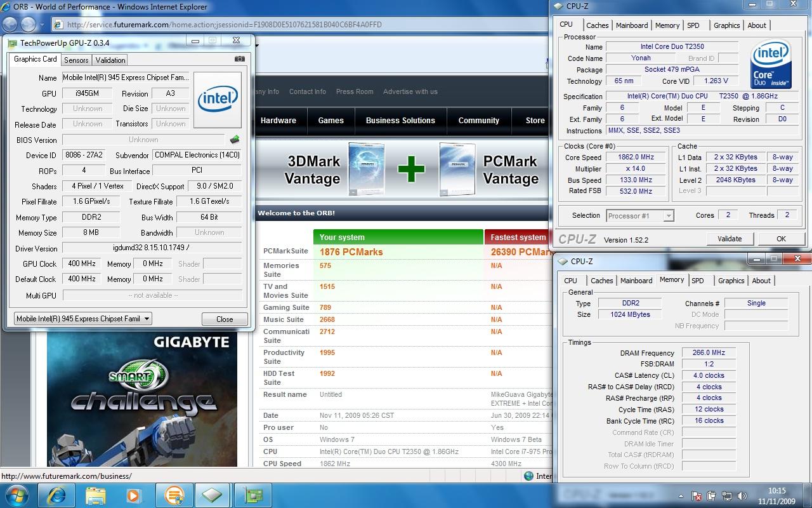Switch to the CPU-Z taskbar button
Screen dimensions: 812x508
[213, 495]
